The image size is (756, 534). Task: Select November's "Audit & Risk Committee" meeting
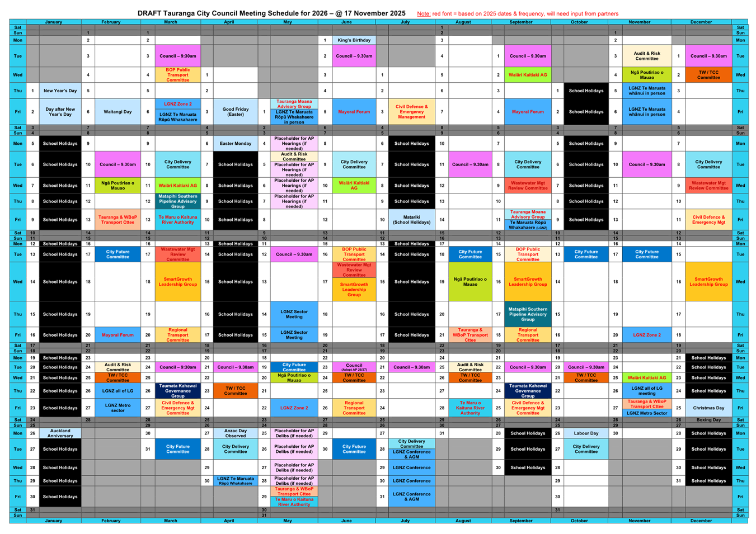click(x=648, y=56)
